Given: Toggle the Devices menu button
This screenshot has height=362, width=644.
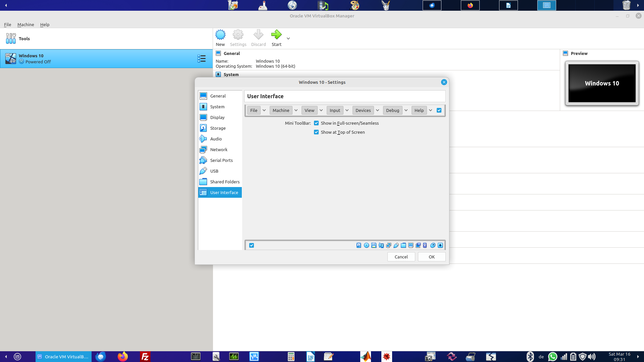Looking at the screenshot, I should tap(363, 110).
